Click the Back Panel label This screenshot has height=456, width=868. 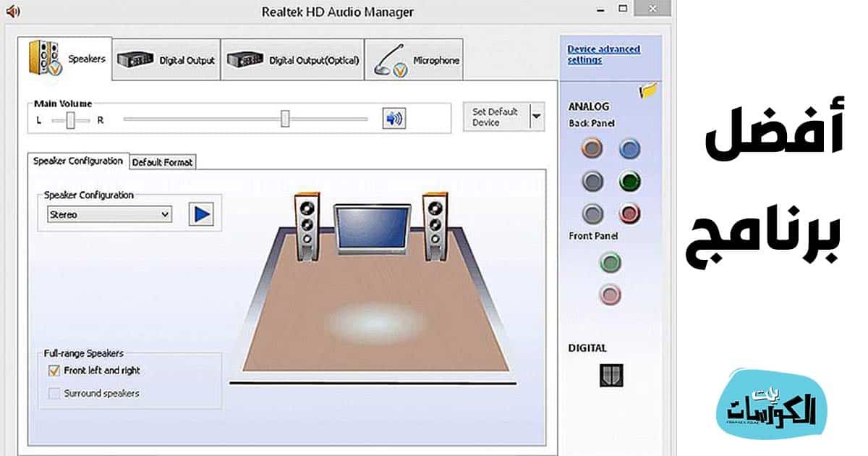tap(592, 124)
